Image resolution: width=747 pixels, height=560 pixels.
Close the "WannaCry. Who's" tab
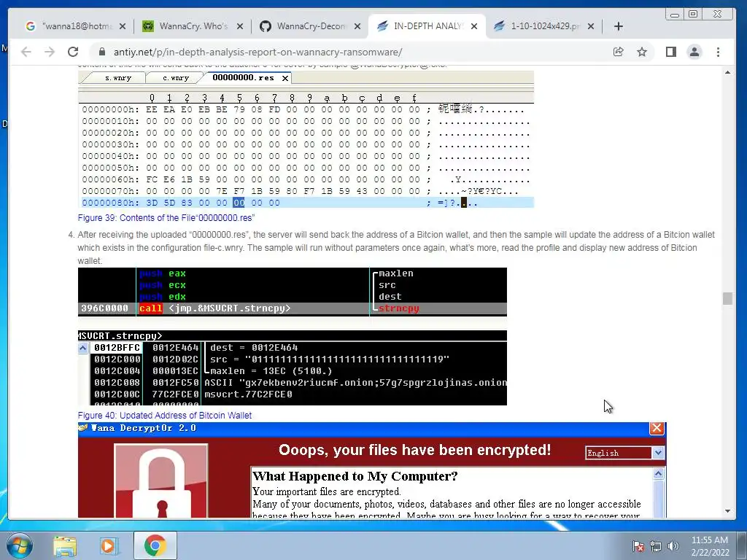240,26
